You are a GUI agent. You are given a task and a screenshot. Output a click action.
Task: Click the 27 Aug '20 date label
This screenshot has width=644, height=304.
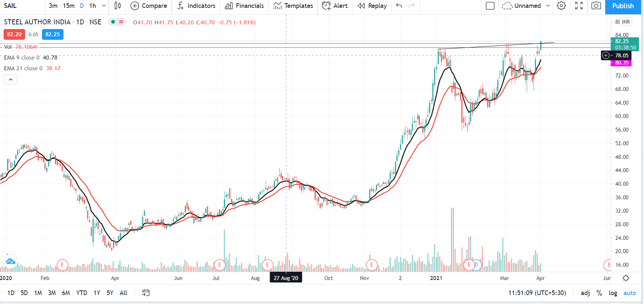point(286,278)
